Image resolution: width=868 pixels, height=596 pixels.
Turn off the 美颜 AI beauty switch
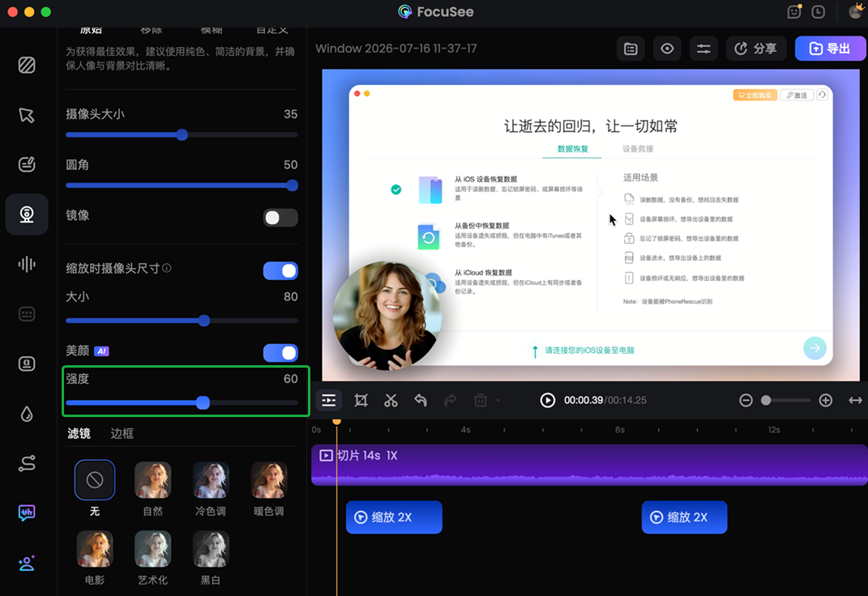[280, 353]
